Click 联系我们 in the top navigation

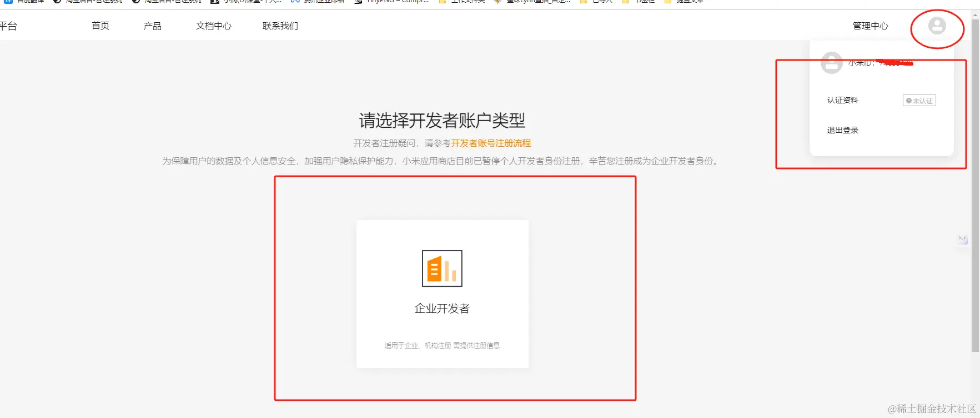tap(280, 26)
